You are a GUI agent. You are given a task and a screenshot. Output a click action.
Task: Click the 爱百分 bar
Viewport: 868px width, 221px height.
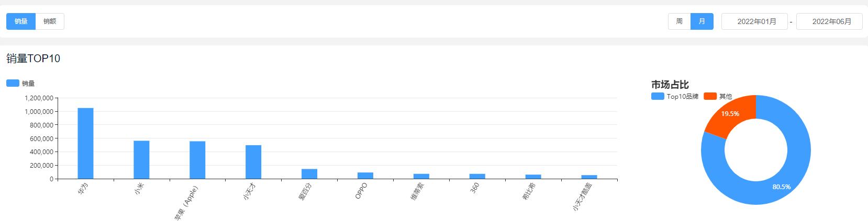tap(309, 174)
